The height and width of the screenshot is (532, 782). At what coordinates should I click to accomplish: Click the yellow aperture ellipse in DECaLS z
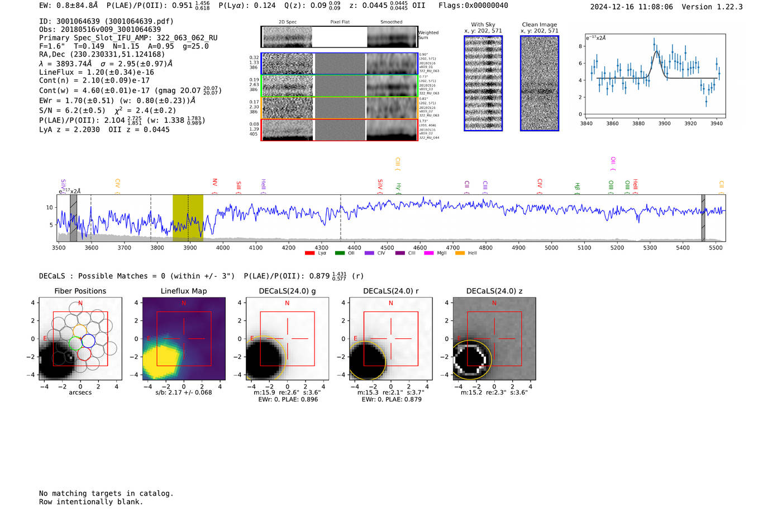click(x=472, y=360)
